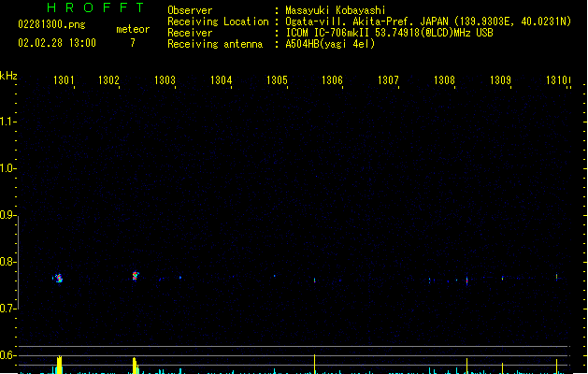Click the 1310 time marker
The image size is (588, 374).
pyautogui.click(x=557, y=80)
